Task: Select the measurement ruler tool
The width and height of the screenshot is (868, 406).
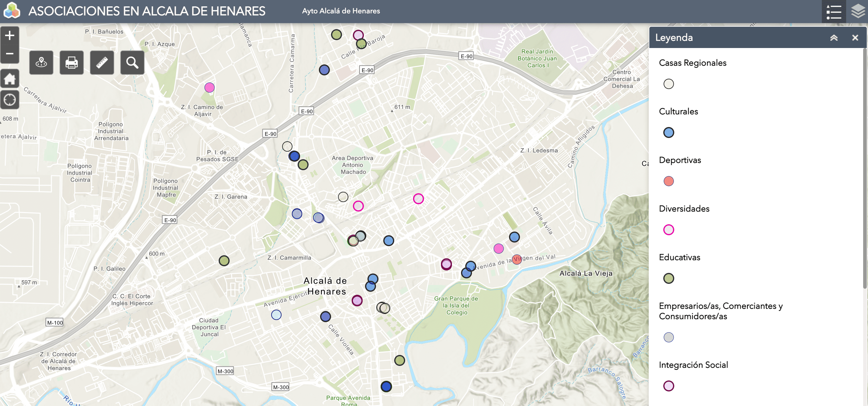Action: click(102, 63)
